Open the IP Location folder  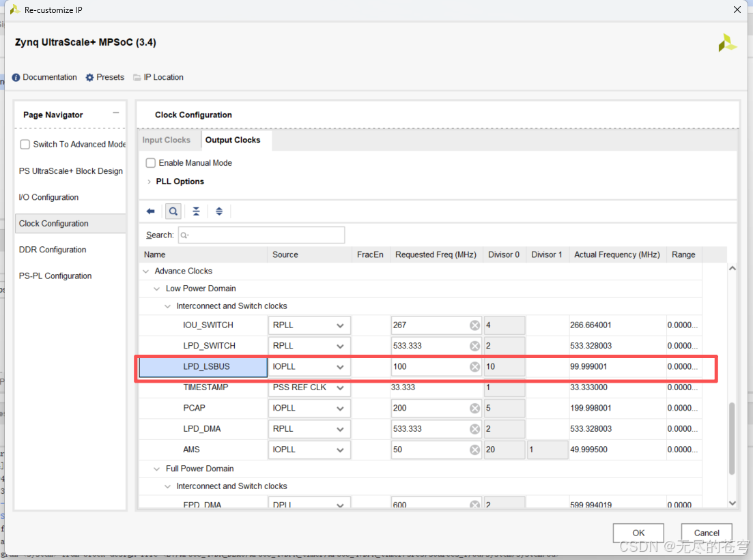coord(137,77)
